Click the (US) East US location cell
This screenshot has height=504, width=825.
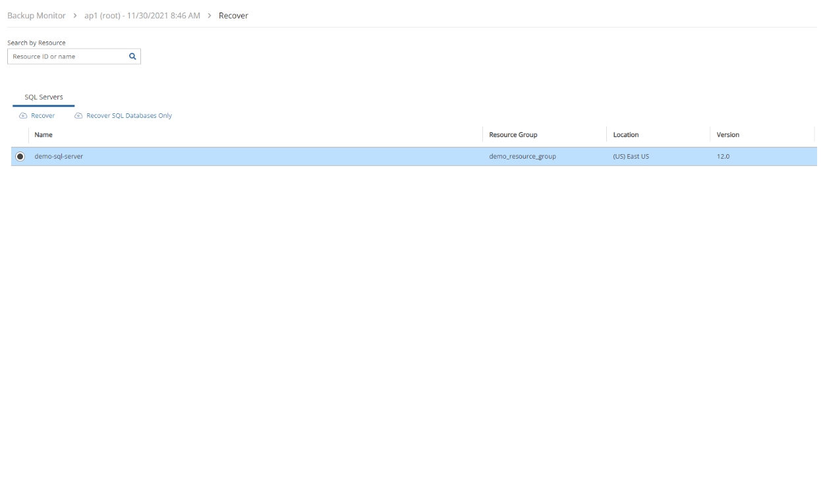tap(631, 157)
